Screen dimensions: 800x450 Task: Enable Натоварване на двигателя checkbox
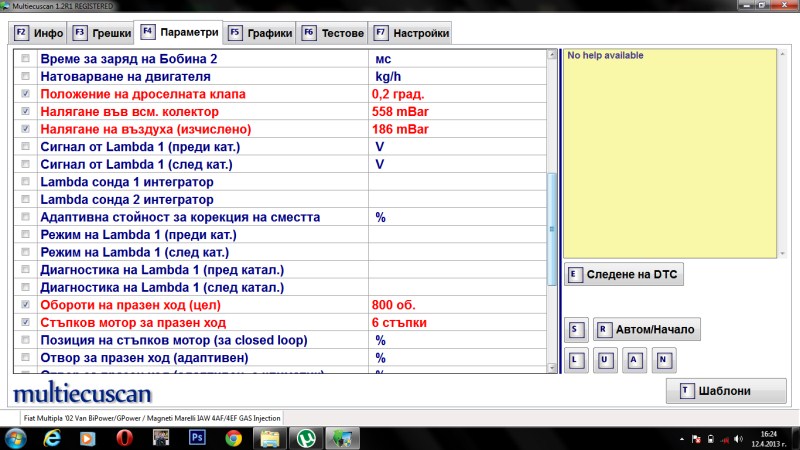(26, 76)
